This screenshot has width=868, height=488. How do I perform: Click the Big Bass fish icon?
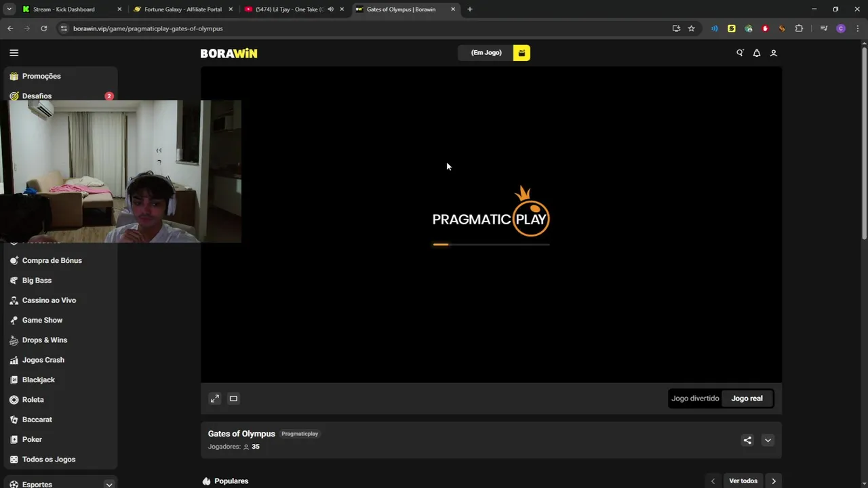(14, 281)
